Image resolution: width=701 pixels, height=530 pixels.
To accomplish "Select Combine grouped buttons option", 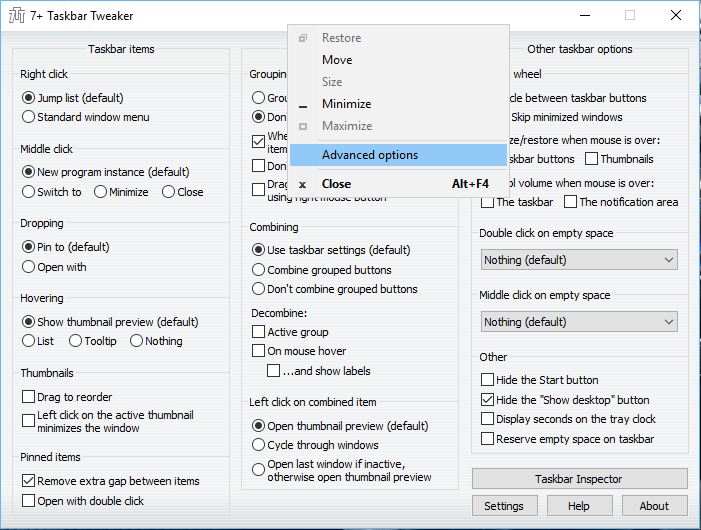I will [x=259, y=270].
